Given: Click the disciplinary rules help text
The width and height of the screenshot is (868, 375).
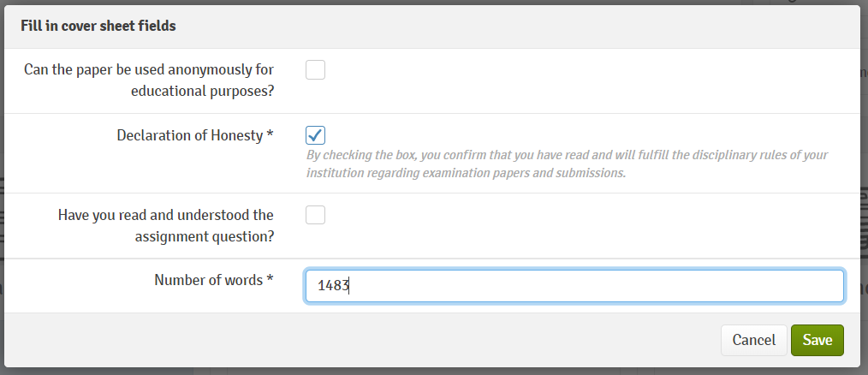Looking at the screenshot, I should tap(567, 164).
